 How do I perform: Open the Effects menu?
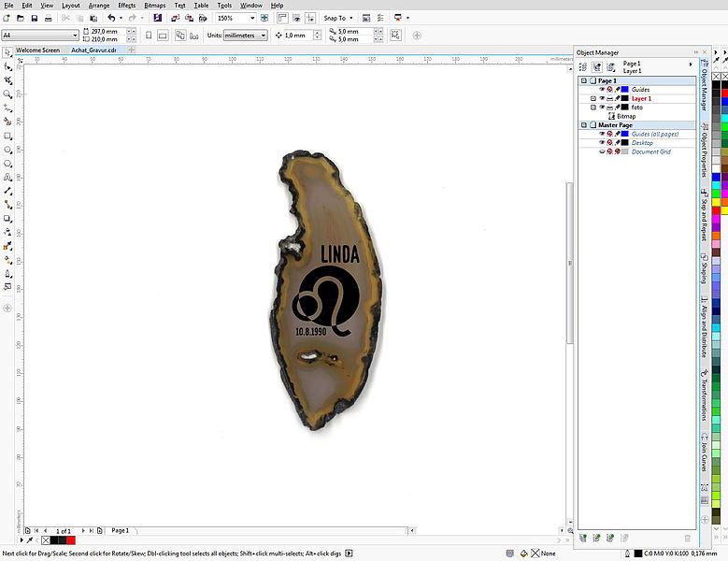127,6
